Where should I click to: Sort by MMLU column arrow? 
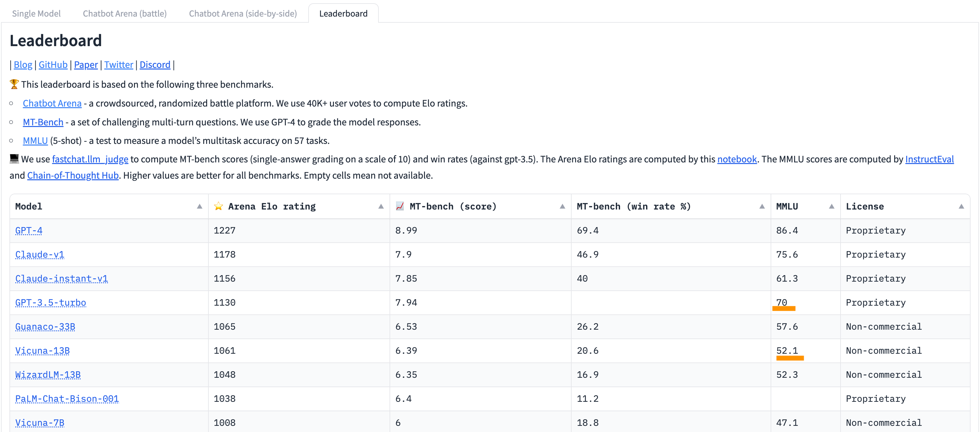coord(832,206)
